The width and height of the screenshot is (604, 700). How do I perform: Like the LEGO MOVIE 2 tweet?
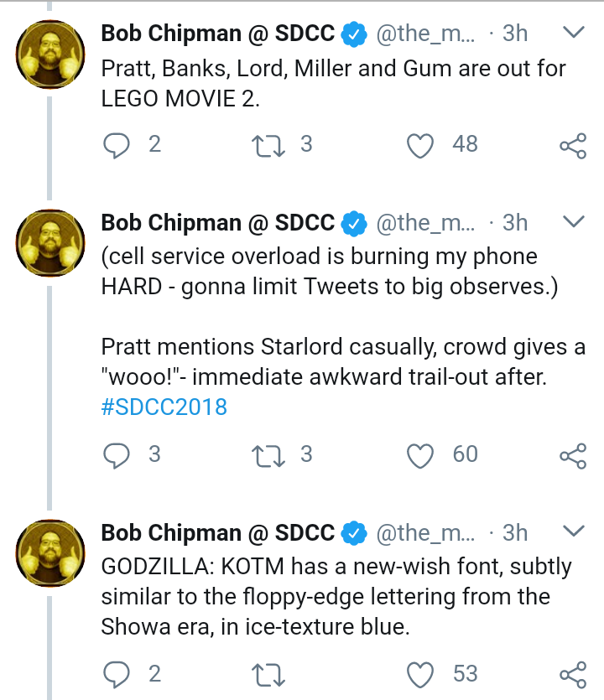click(420, 146)
